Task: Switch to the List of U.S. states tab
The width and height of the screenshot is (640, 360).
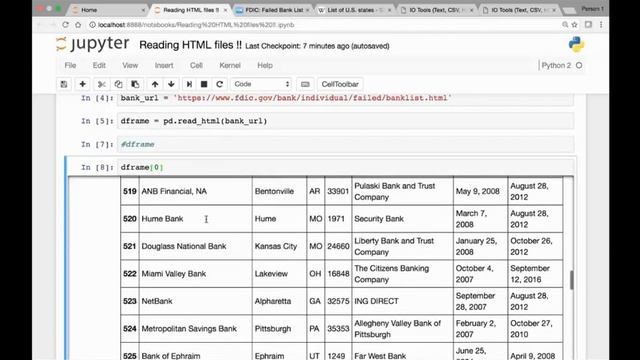Action: (354, 10)
